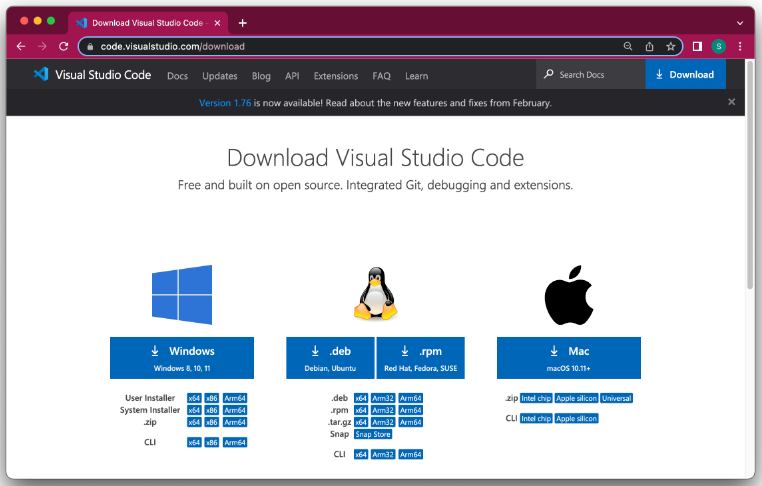762x486 pixels.
Task: Click the .rpm Red Hat, Fedora download button
Action: [420, 358]
